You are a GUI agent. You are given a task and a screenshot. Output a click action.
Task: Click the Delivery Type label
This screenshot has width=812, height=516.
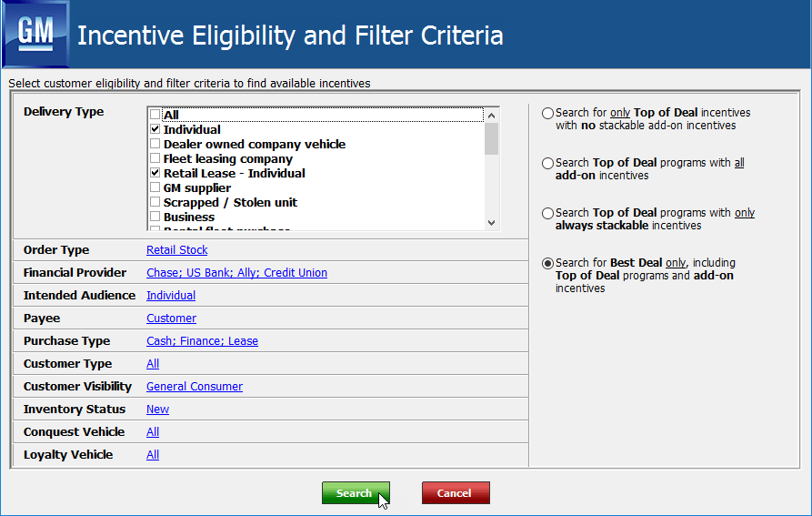point(64,111)
